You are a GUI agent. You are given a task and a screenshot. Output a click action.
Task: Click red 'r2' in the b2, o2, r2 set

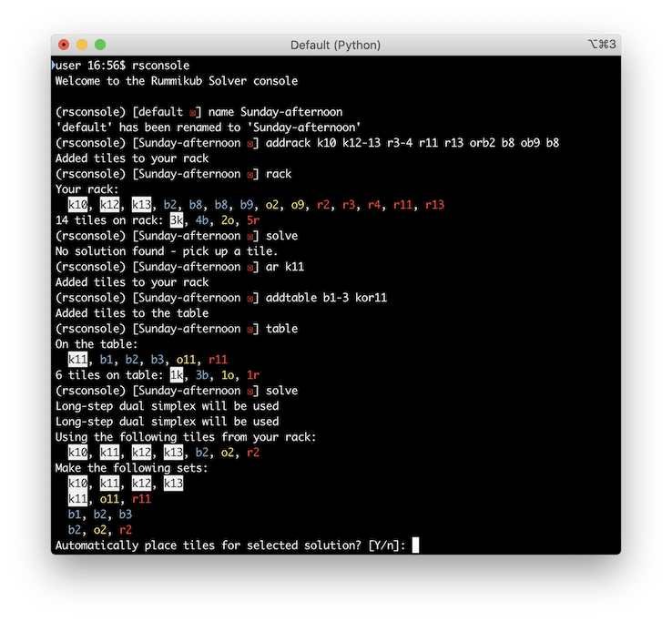[126, 529]
